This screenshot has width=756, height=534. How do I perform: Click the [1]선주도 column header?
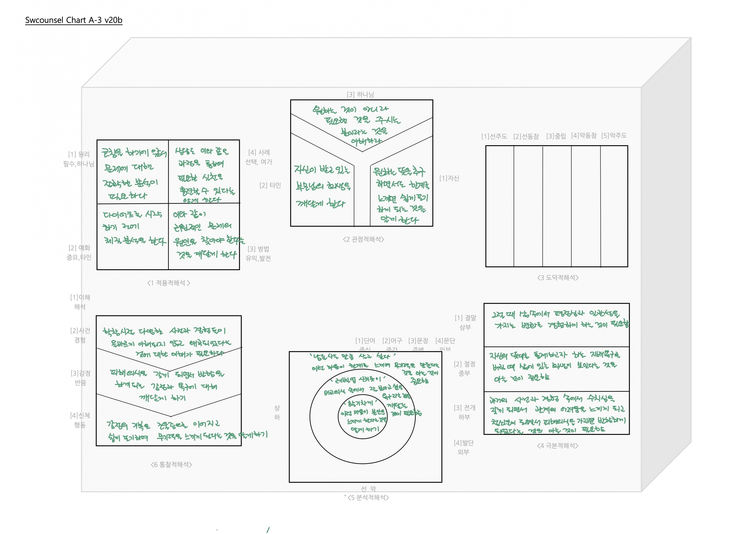point(494,136)
